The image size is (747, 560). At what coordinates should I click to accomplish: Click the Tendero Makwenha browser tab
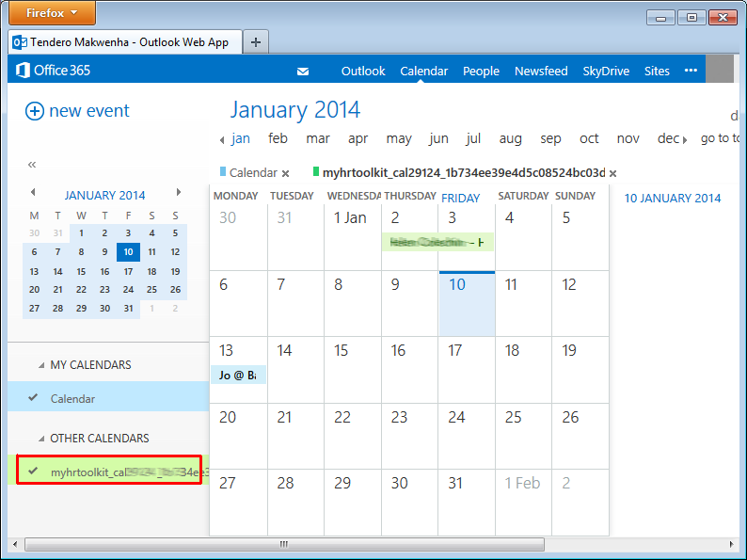125,42
